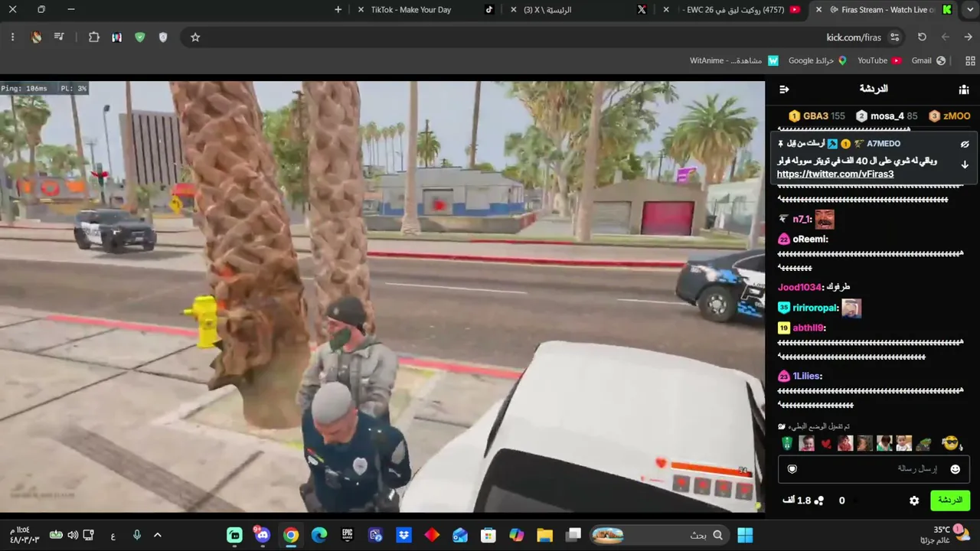Pick the green shield quick emote
Image resolution: width=980 pixels, height=551 pixels.
coord(787,443)
